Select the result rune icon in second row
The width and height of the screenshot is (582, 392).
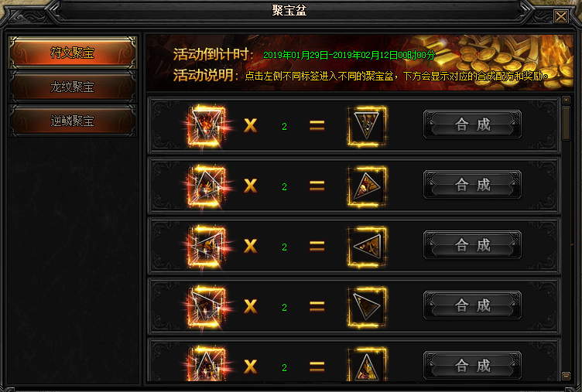[367, 186]
